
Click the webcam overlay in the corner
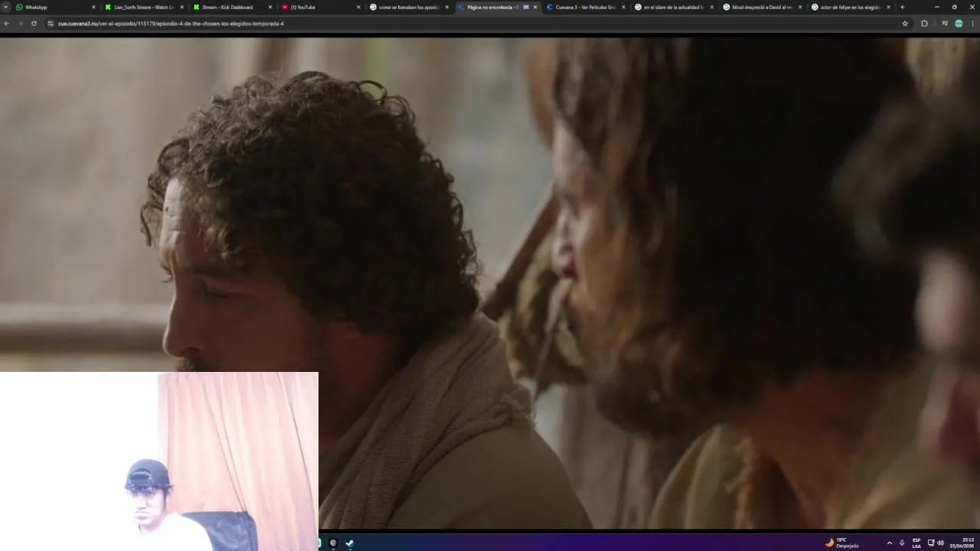[159, 461]
